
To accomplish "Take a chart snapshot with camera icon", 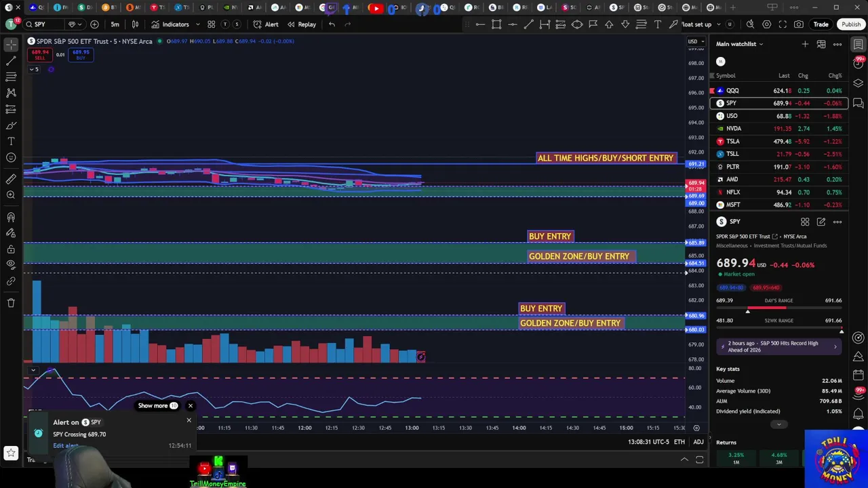I will [799, 24].
